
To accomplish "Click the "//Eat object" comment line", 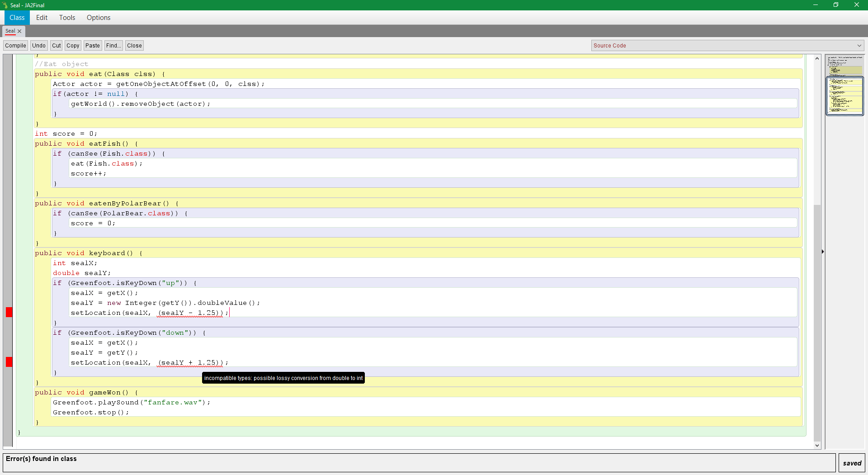I will 61,64.
